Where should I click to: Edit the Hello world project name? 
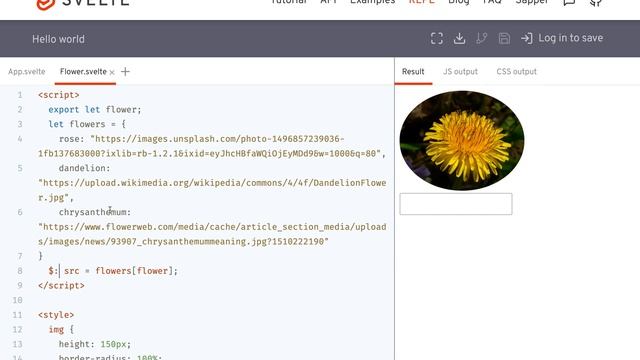pos(58,39)
